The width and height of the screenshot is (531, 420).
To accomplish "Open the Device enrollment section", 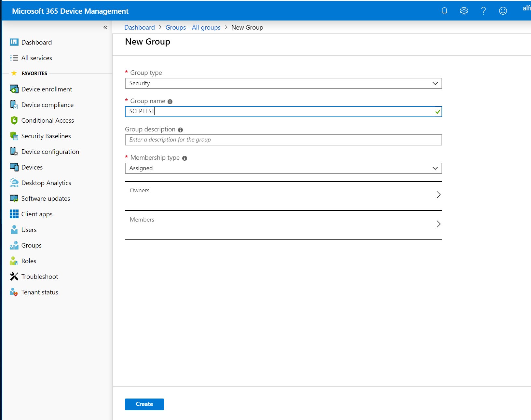I will pos(47,89).
